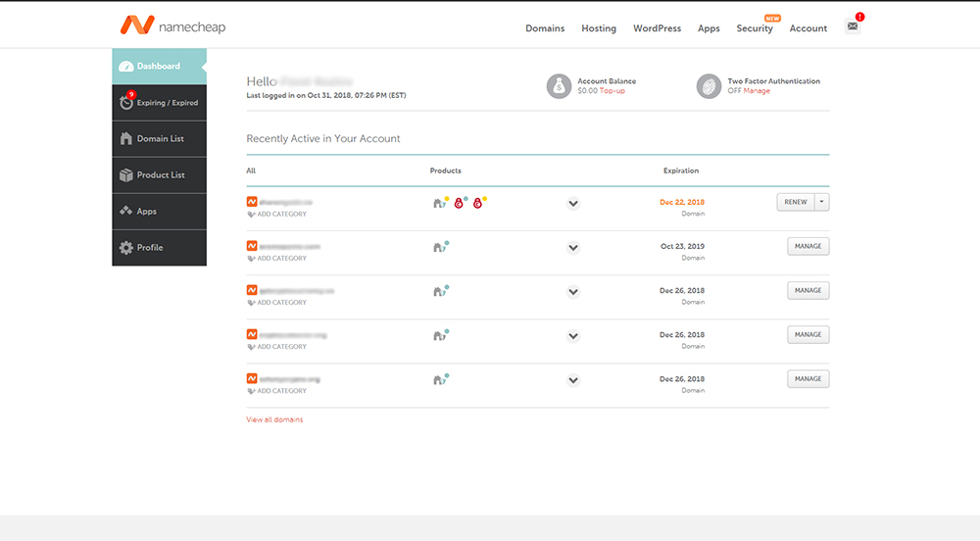
Task: Click the second red SSL lock icon
Action: pyautogui.click(x=477, y=203)
